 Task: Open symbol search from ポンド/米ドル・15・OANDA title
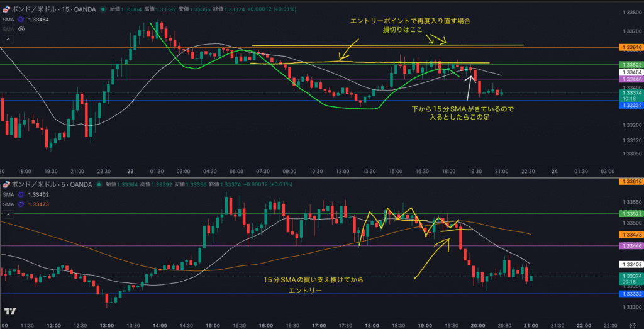pyautogui.click(x=54, y=9)
